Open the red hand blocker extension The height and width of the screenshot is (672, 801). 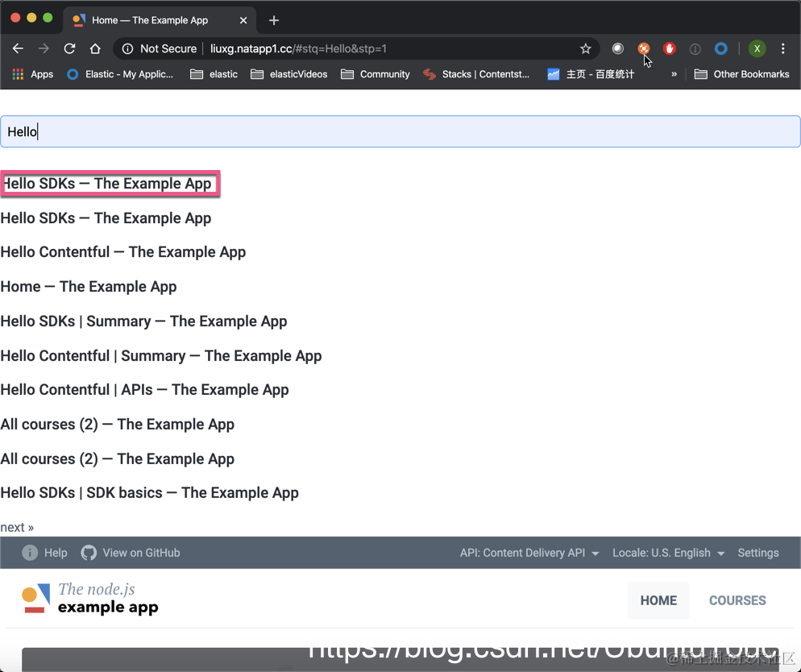coord(669,48)
